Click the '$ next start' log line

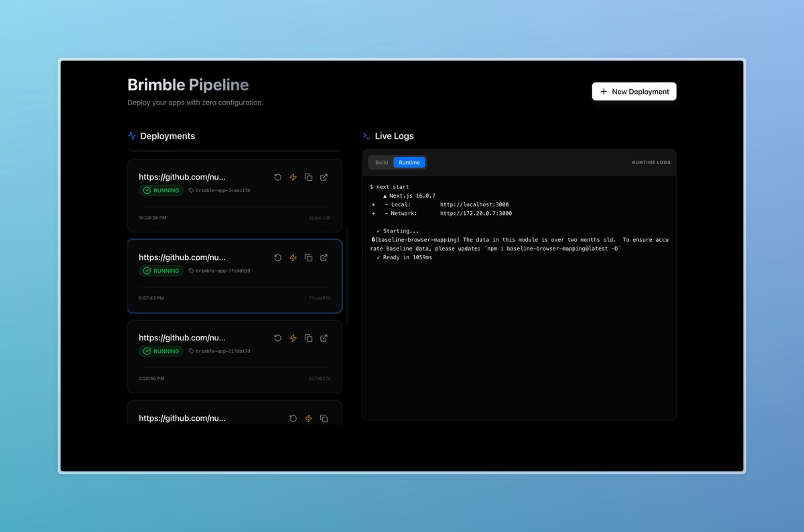[389, 187]
